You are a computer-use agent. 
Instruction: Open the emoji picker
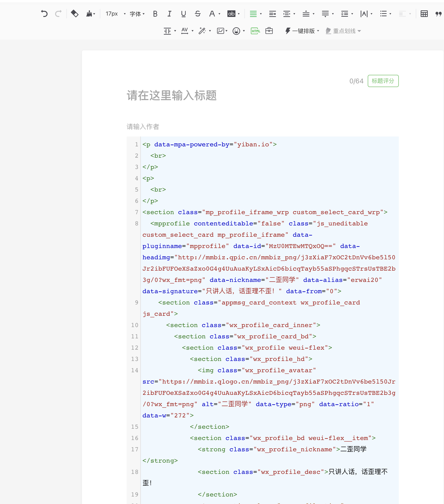[x=236, y=31]
